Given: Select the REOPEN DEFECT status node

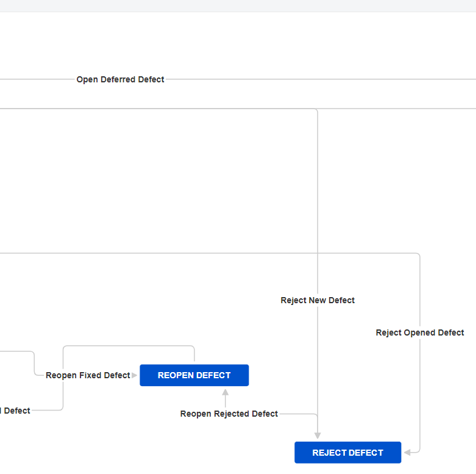Looking at the screenshot, I should (x=194, y=375).
